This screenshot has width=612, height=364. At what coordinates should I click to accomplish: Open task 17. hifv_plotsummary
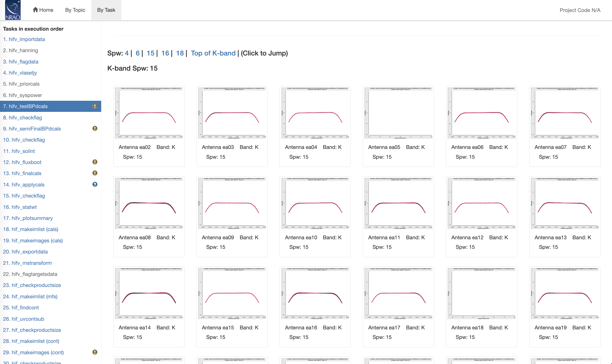click(x=28, y=218)
